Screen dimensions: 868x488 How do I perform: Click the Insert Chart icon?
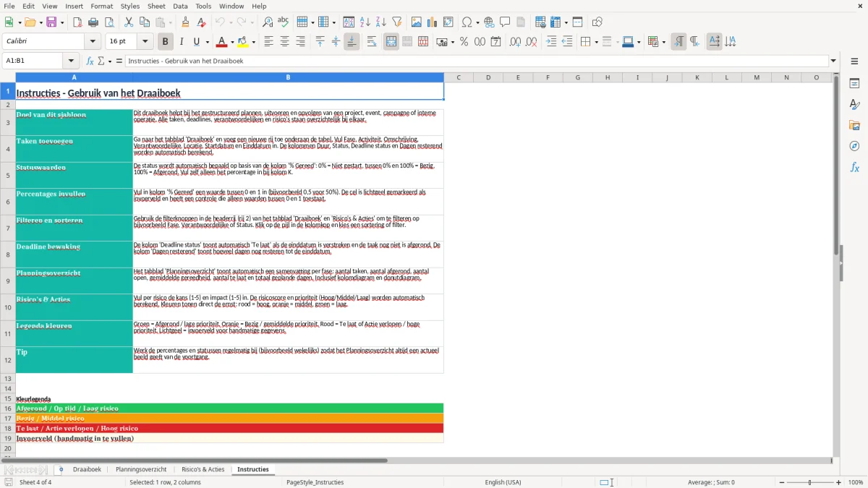coord(433,22)
